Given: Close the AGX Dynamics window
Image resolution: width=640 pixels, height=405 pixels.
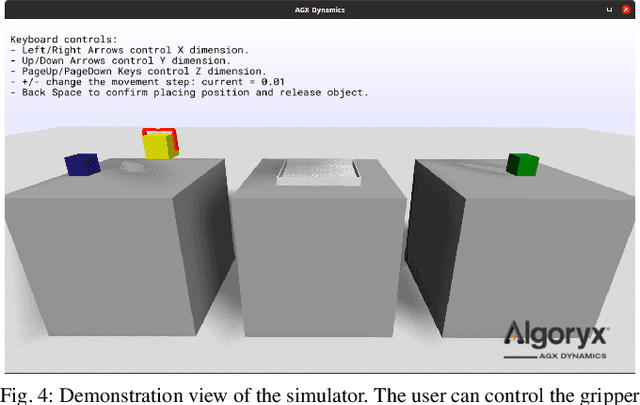Looking at the screenshot, I should click(x=626, y=8).
